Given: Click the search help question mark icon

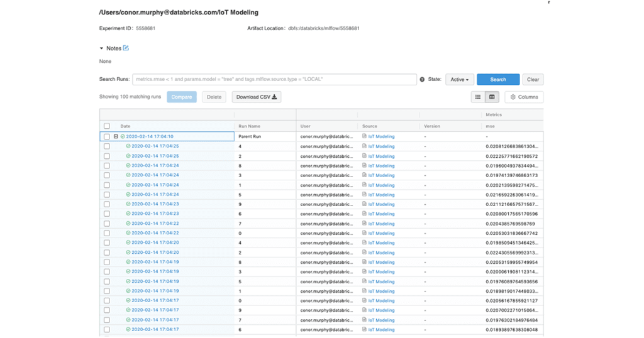Looking at the screenshot, I should (x=422, y=80).
